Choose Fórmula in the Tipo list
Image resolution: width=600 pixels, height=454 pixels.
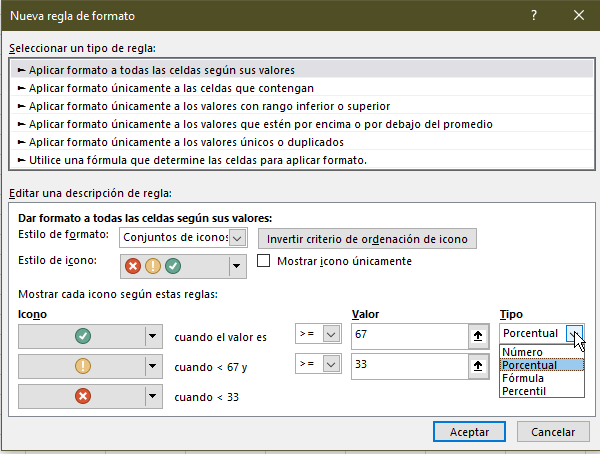524,378
